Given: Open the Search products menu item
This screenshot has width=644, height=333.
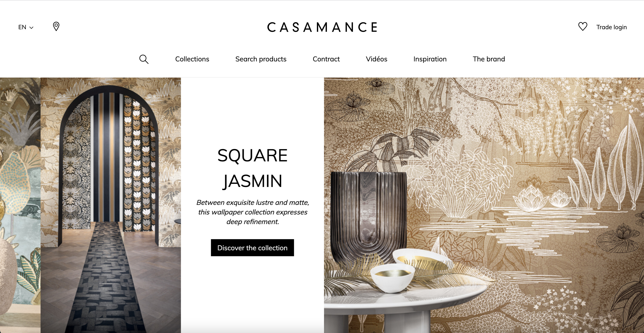Looking at the screenshot, I should 261,59.
